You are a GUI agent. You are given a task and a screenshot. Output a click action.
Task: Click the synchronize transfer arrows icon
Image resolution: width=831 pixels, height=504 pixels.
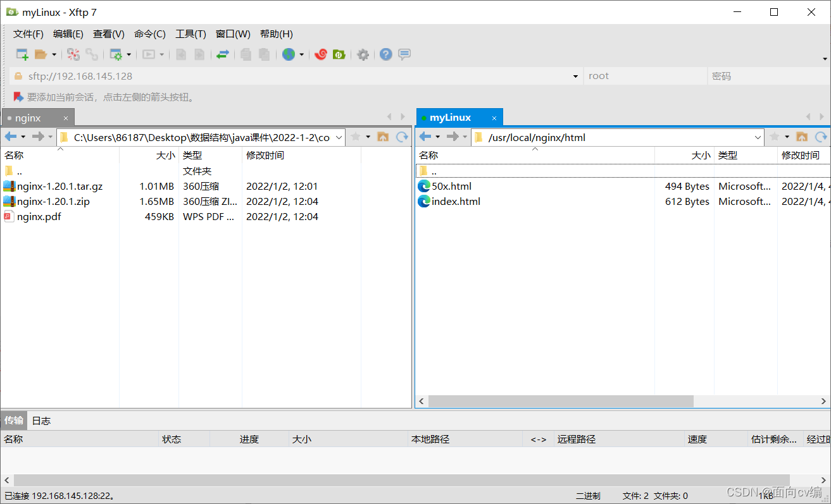[x=222, y=54]
